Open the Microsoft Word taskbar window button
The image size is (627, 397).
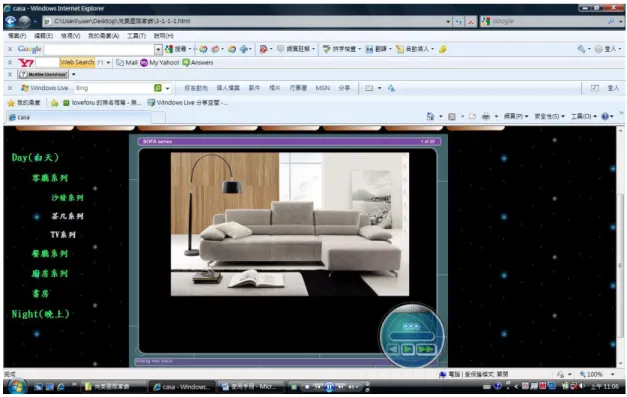(251, 387)
